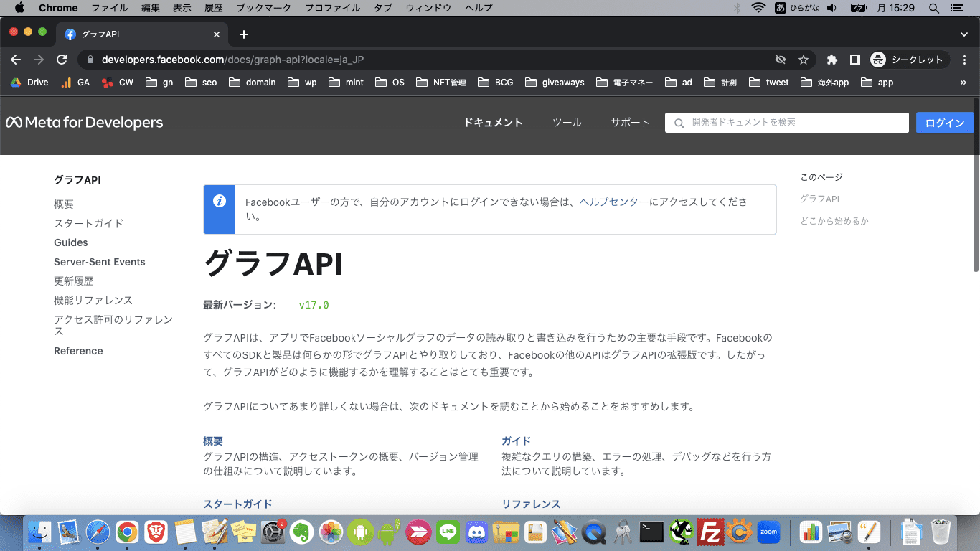Select the ドキュメント navigation tab
This screenshot has height=551, width=980.
pos(493,123)
